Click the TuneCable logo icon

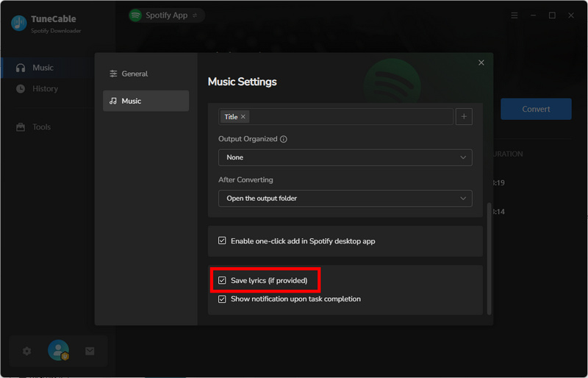point(19,23)
